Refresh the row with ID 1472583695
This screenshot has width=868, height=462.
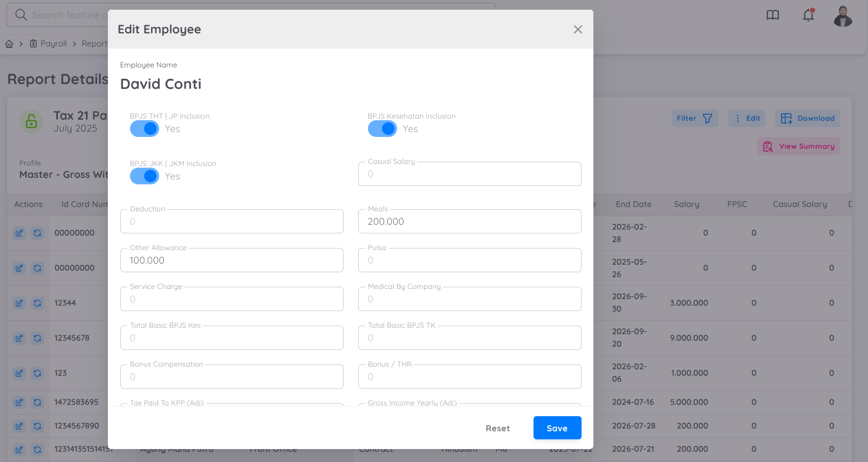pyautogui.click(x=37, y=402)
